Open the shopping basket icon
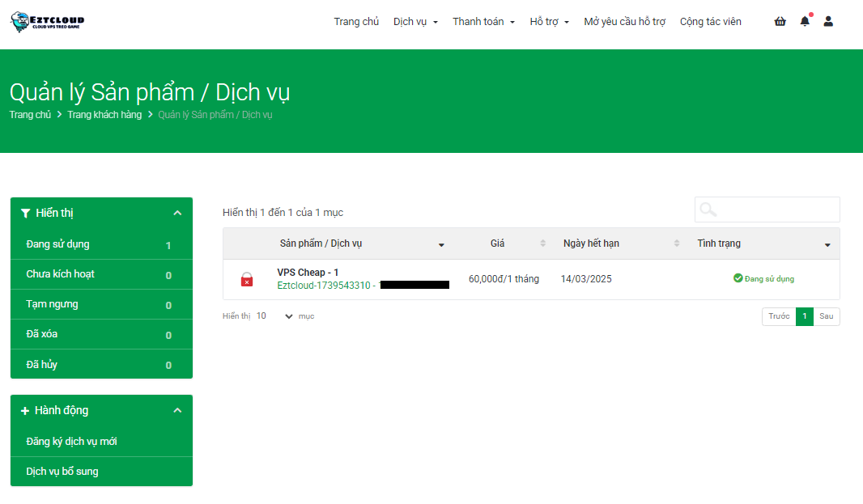863x504 pixels. tap(780, 22)
